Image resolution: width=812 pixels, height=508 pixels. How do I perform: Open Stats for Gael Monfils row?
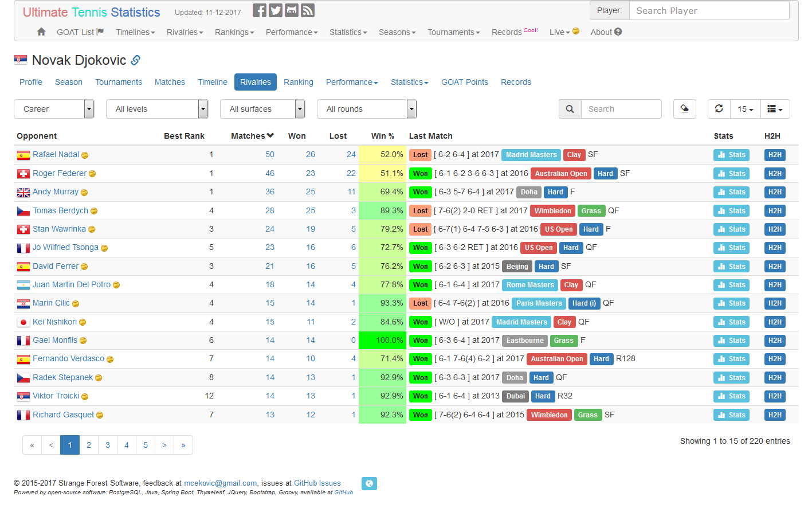(732, 341)
